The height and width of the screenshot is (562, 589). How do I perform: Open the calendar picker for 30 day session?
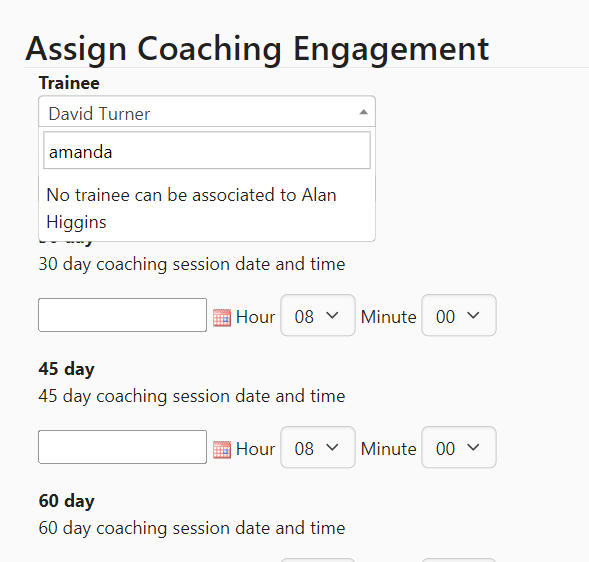coord(222,318)
